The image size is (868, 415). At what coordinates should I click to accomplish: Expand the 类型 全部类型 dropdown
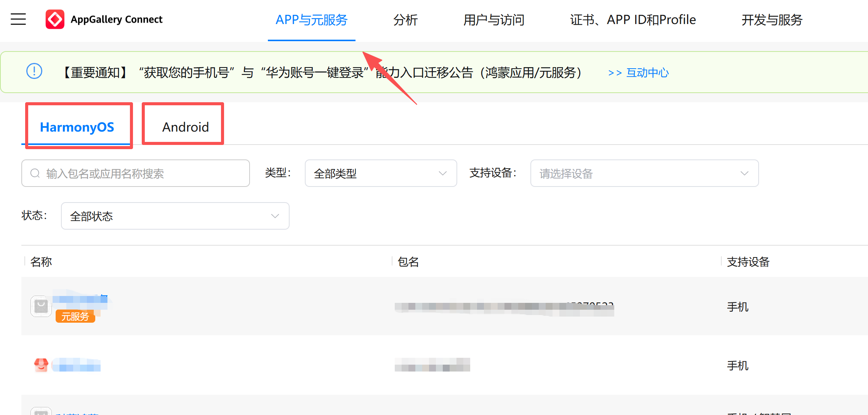381,173
